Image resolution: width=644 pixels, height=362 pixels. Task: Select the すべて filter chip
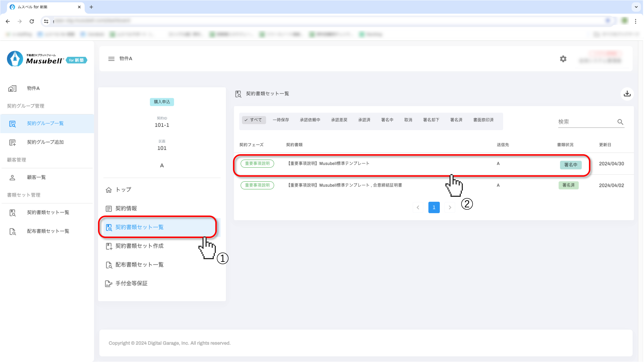[x=254, y=120]
